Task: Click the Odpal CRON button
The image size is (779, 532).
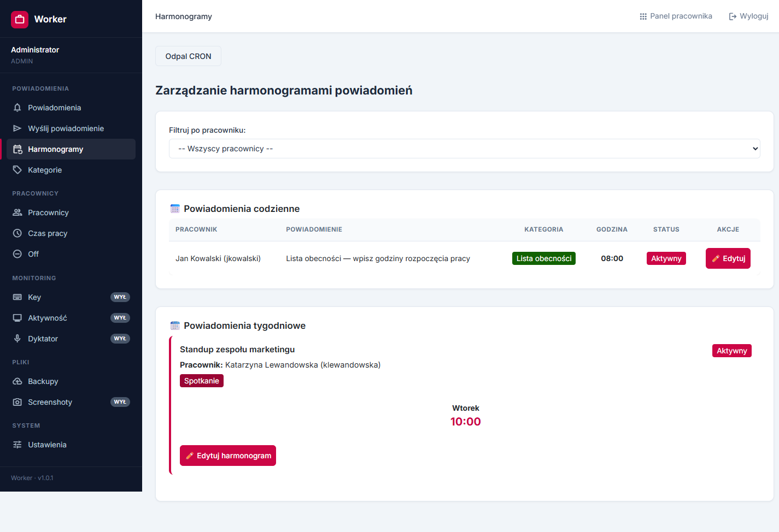Action: click(188, 56)
